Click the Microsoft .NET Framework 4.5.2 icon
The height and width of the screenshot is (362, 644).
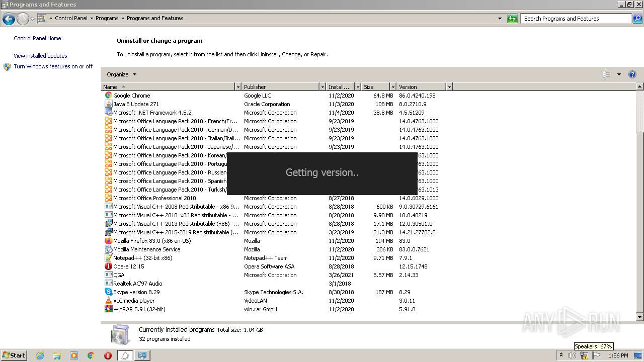pyautogui.click(x=108, y=113)
